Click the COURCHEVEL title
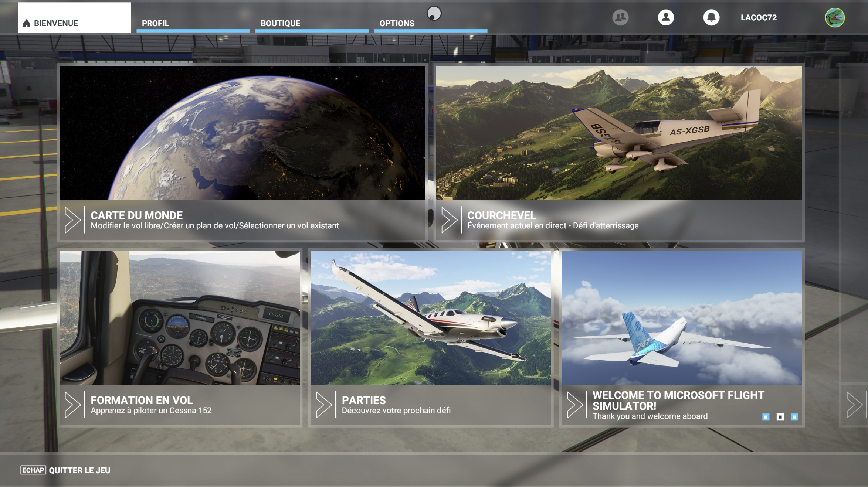 (x=501, y=215)
